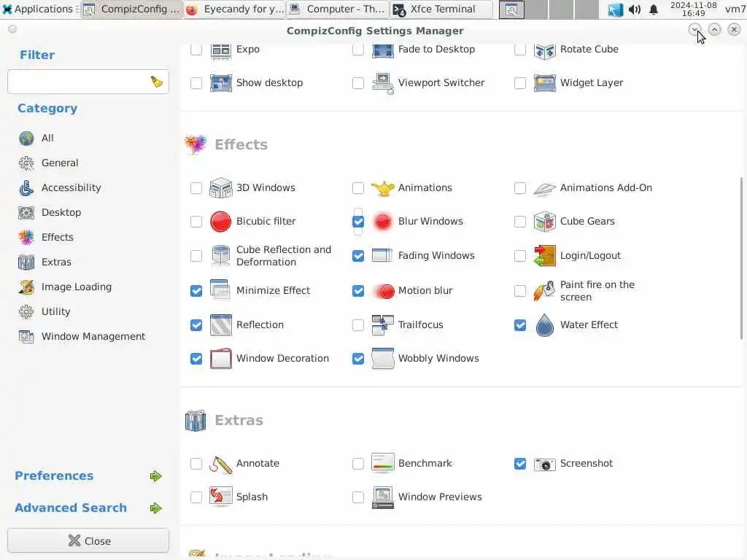Tick the Annotate checkbox
The height and width of the screenshot is (560, 747).
(x=196, y=464)
